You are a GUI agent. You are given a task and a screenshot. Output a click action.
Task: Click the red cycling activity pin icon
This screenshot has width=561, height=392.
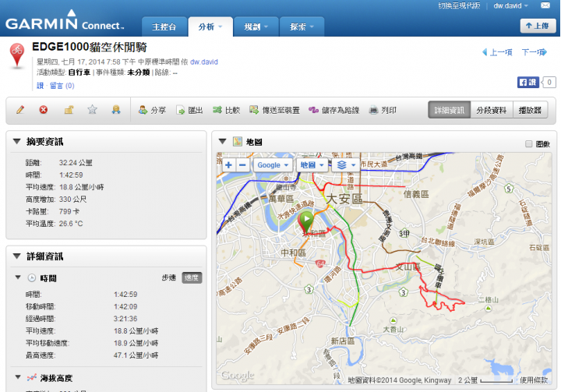coord(17,55)
